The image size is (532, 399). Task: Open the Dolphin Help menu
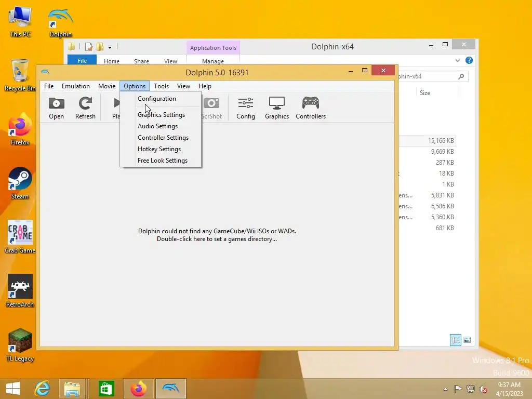point(205,86)
